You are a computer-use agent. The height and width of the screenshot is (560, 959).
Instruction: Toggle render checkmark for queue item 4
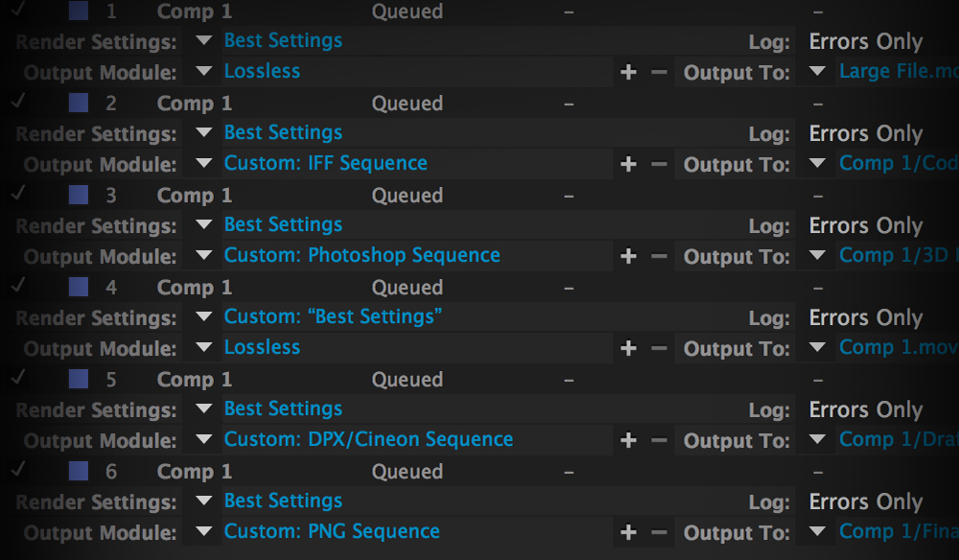click(18, 286)
